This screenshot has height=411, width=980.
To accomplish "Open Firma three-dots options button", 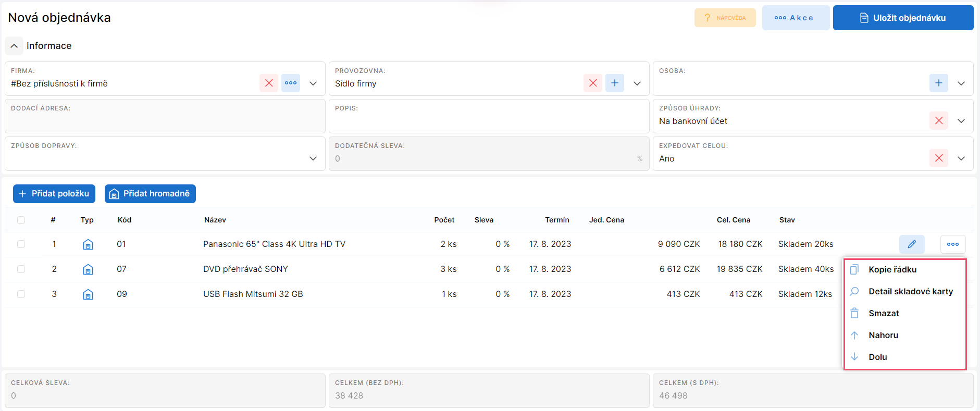I will click(x=291, y=83).
